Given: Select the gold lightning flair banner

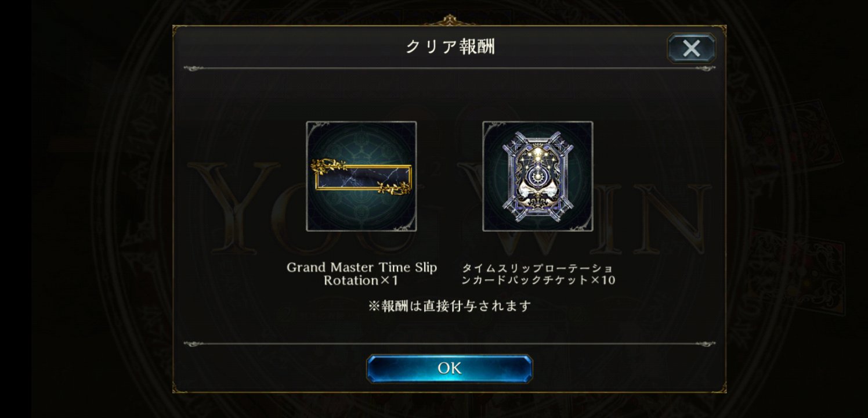Looking at the screenshot, I should pyautogui.click(x=362, y=176).
